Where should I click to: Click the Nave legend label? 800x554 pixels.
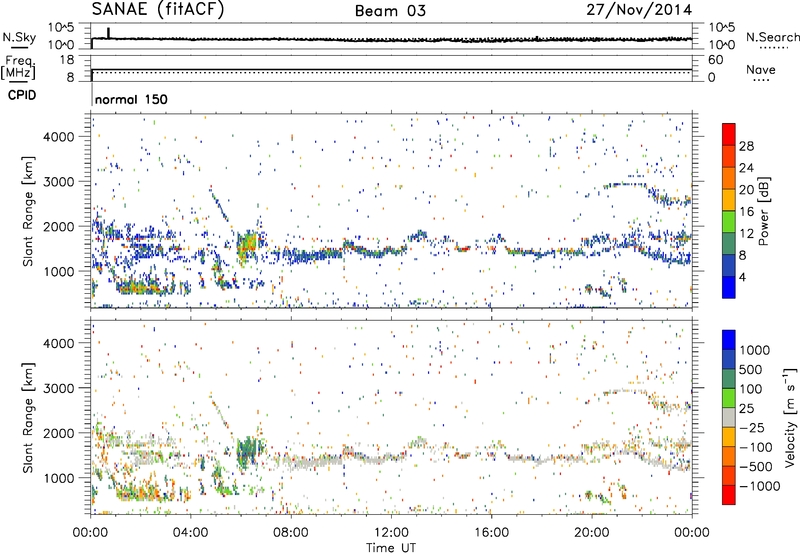pos(761,69)
